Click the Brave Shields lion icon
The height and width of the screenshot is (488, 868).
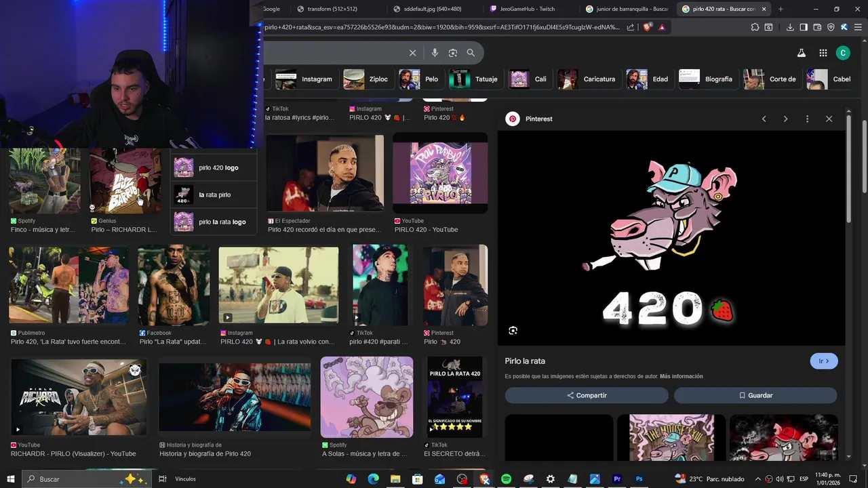pyautogui.click(x=647, y=27)
